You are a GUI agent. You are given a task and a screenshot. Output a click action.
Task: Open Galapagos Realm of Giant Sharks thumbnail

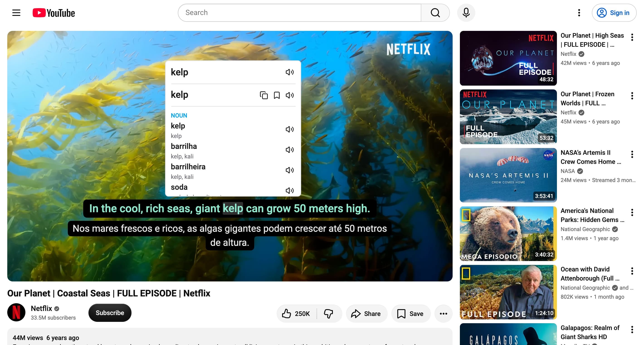pyautogui.click(x=508, y=334)
